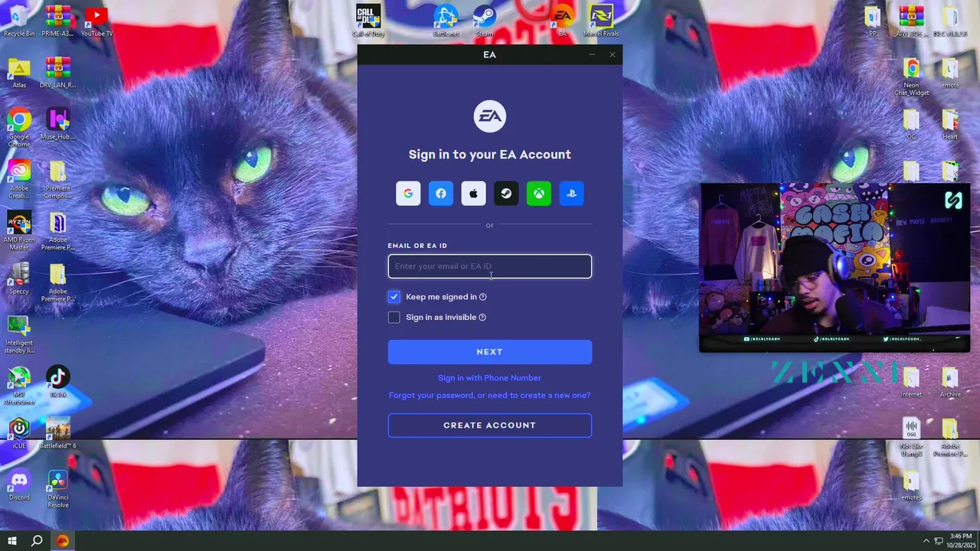Open the Windows Start menu
The image size is (980, 551).
click(12, 541)
